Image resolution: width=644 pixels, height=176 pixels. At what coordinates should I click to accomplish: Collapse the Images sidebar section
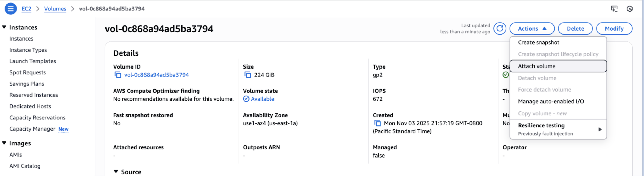[4, 143]
